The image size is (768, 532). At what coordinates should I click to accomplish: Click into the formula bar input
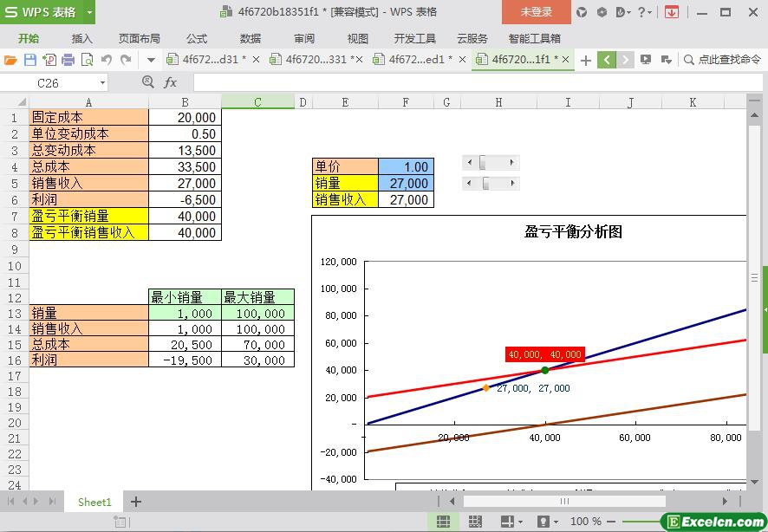click(478, 82)
